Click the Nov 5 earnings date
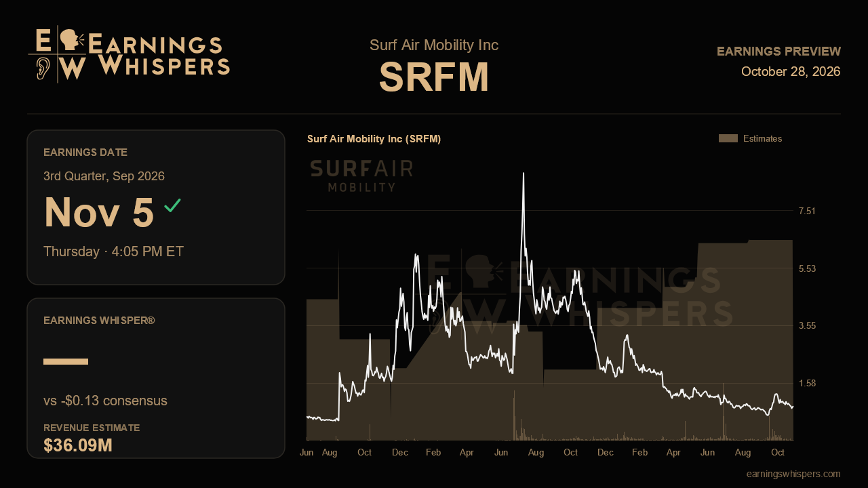The image size is (868, 488). [99, 212]
